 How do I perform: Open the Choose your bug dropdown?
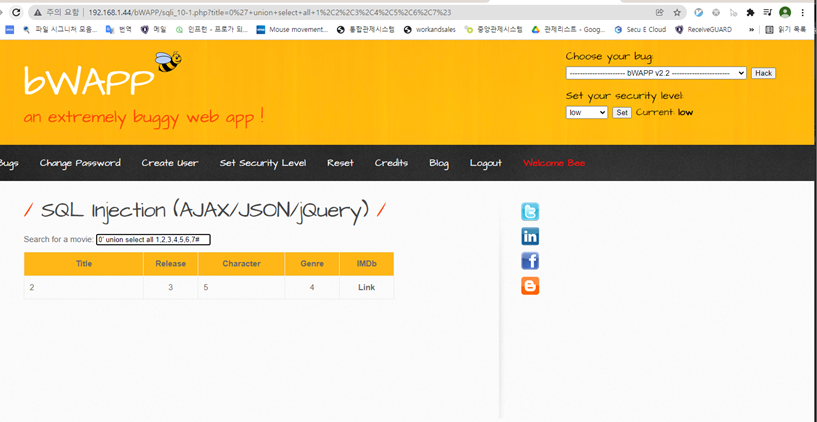click(656, 73)
